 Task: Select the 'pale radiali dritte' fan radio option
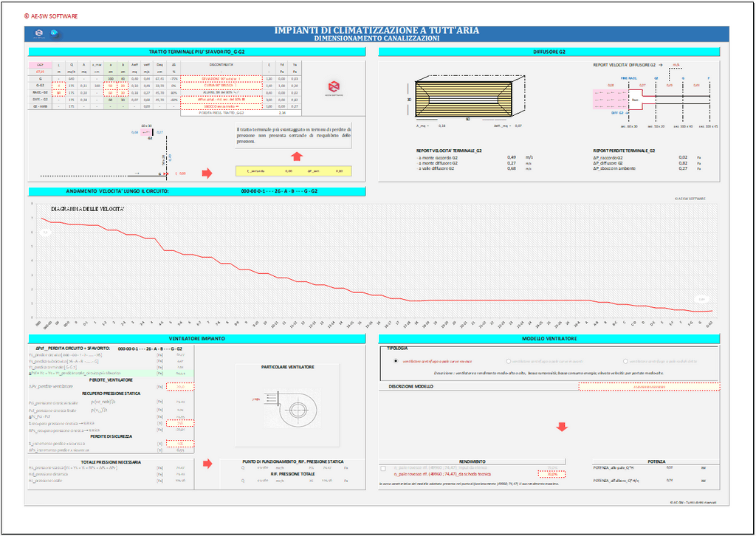click(626, 361)
